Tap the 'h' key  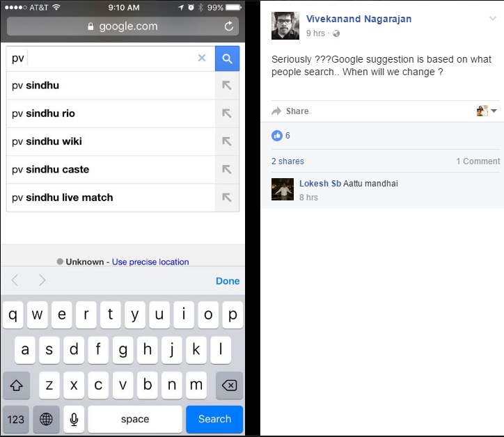tap(147, 349)
